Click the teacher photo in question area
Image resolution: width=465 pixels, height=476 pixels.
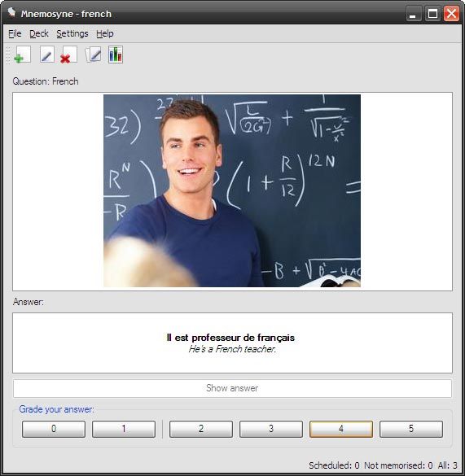(x=232, y=190)
